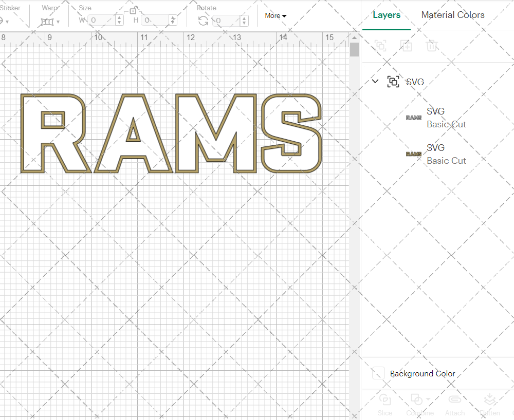This screenshot has width=514, height=420.
Task: Collapse the SVG group chevron
Action: point(375,81)
